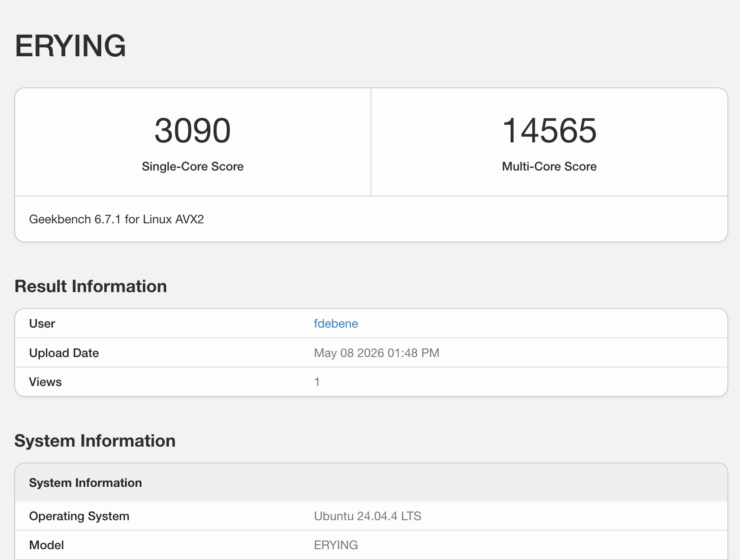Viewport: 740px width, 560px height.
Task: Click the single-core score 3090
Action: [x=193, y=131]
